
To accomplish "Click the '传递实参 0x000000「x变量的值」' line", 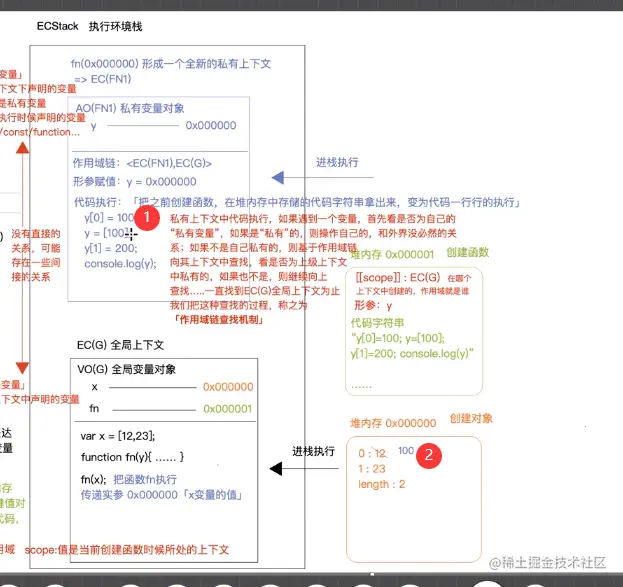I will pos(162,495).
